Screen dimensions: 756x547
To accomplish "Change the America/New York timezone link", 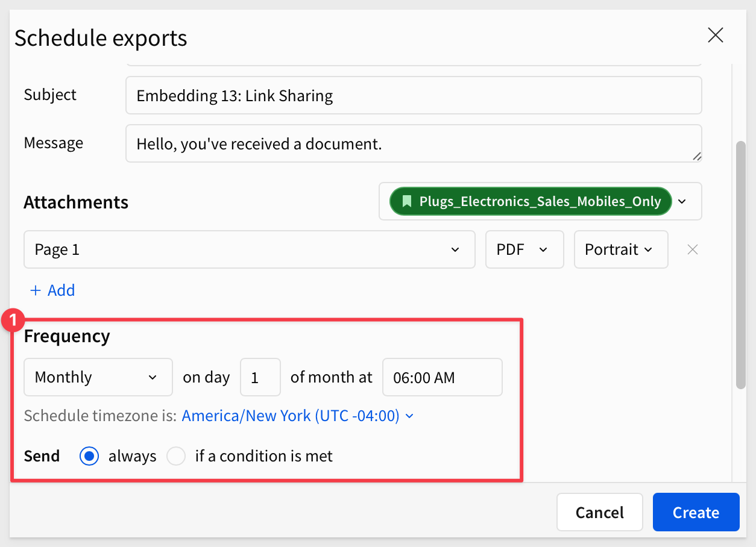I will pyautogui.click(x=291, y=416).
